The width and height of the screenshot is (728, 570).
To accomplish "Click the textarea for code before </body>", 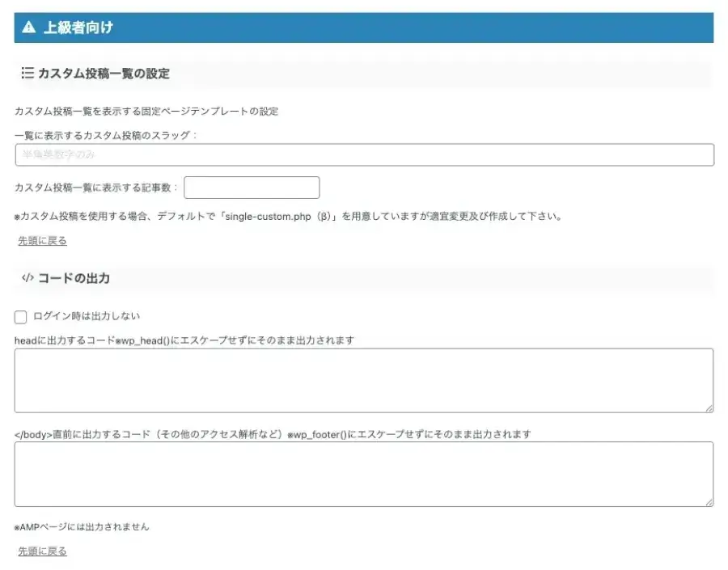I will click(x=364, y=475).
